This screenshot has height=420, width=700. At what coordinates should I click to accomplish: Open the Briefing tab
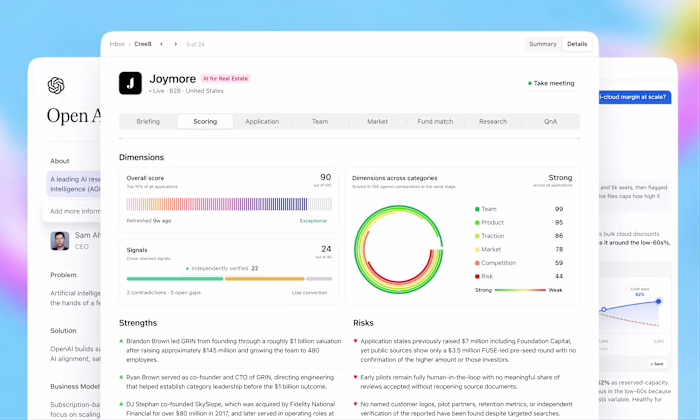(x=148, y=121)
